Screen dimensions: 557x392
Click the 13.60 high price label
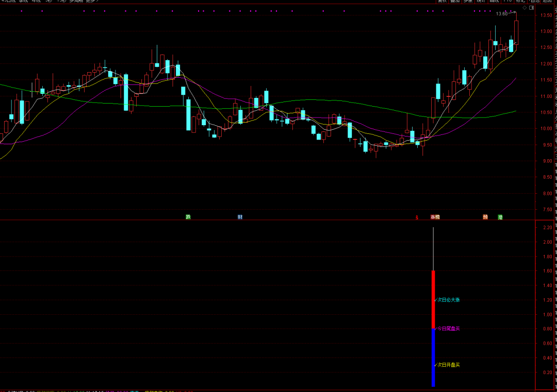click(502, 14)
